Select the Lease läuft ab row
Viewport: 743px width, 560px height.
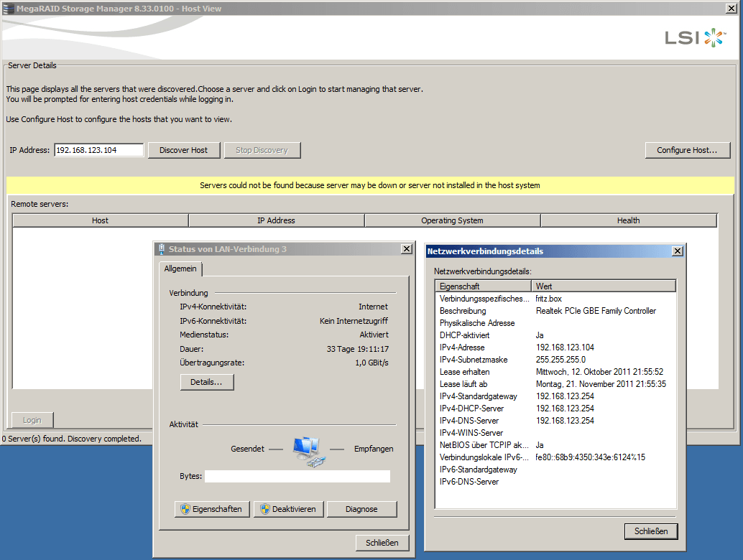point(555,384)
